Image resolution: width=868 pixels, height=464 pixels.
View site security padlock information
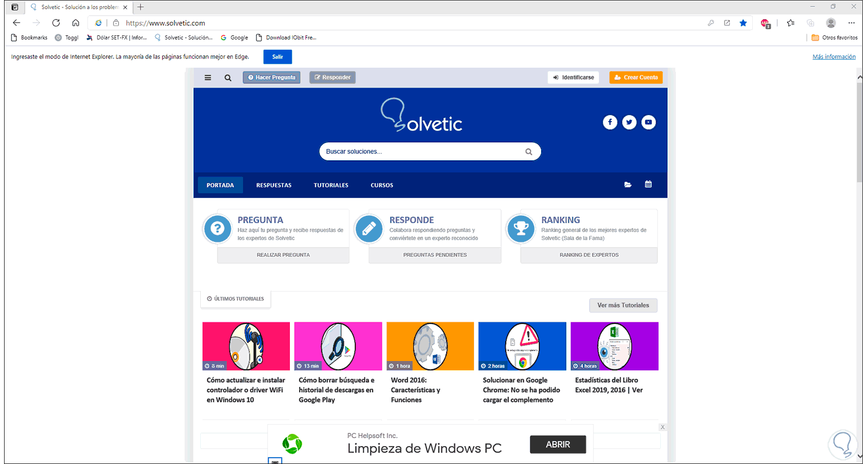[116, 23]
